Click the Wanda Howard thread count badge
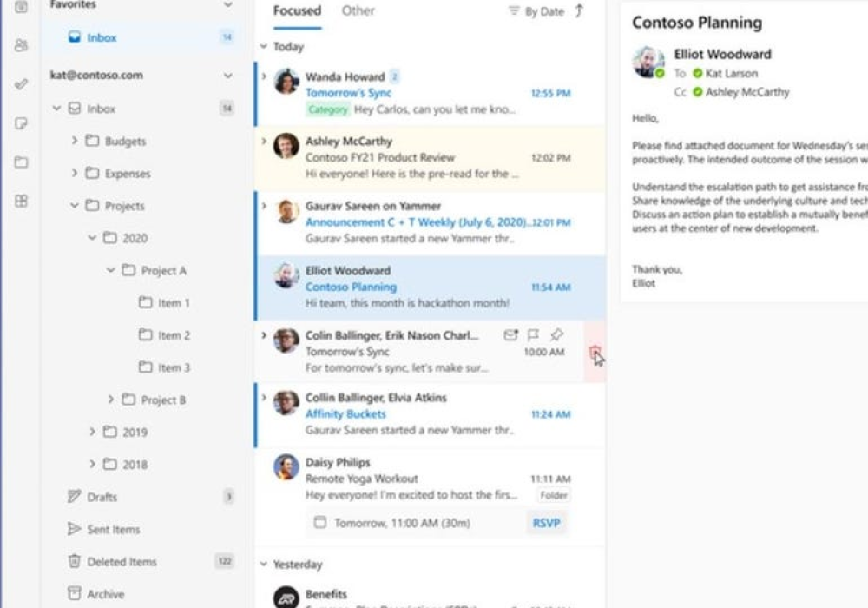 395,76
